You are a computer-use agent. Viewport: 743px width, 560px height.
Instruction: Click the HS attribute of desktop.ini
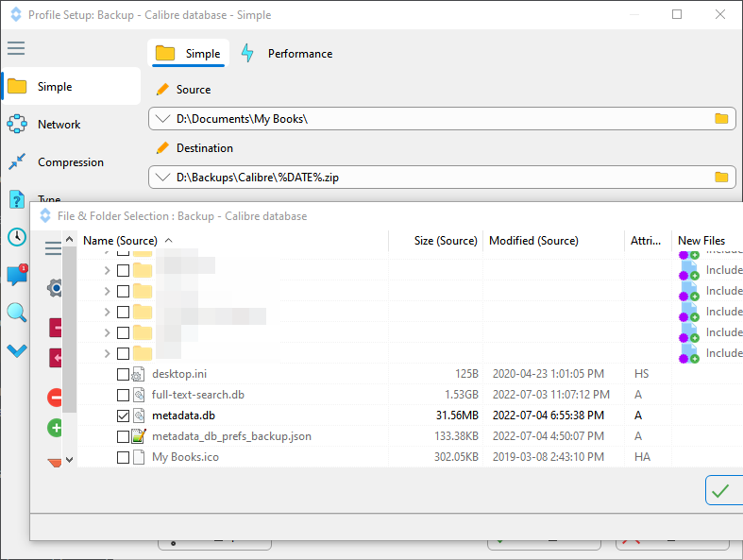641,374
